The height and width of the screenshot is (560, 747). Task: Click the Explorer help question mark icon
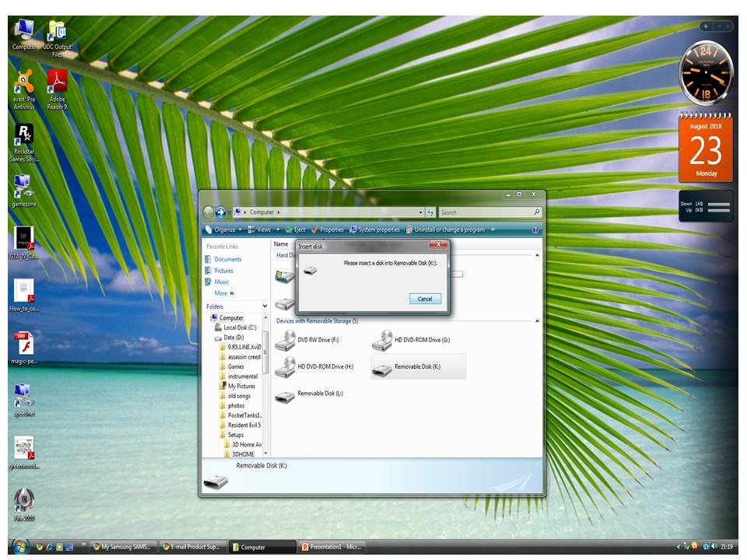click(x=535, y=230)
